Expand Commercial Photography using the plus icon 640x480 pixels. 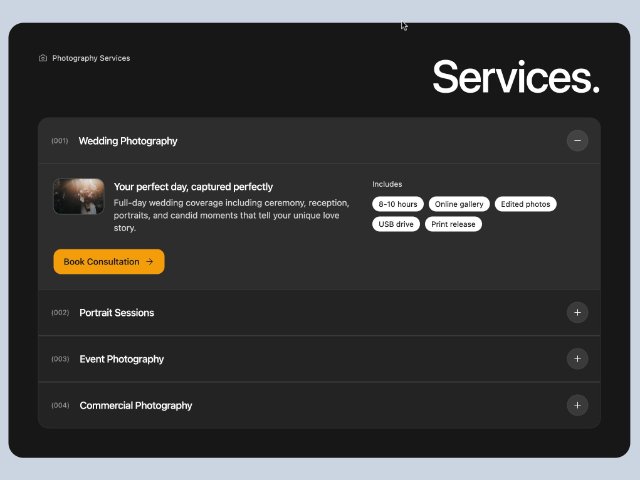point(577,405)
